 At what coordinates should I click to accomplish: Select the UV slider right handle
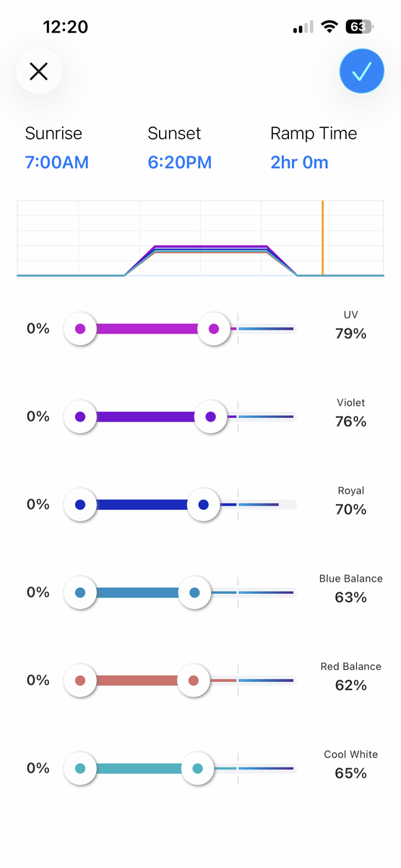(213, 329)
